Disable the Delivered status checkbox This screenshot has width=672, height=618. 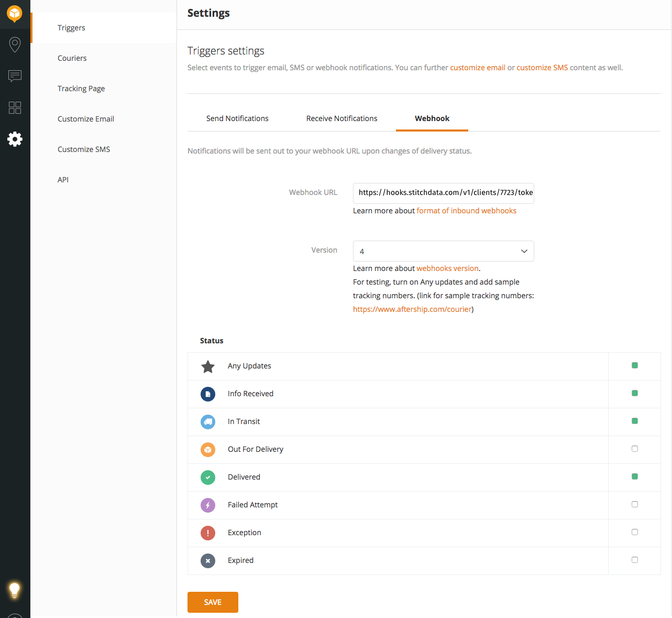tap(634, 476)
